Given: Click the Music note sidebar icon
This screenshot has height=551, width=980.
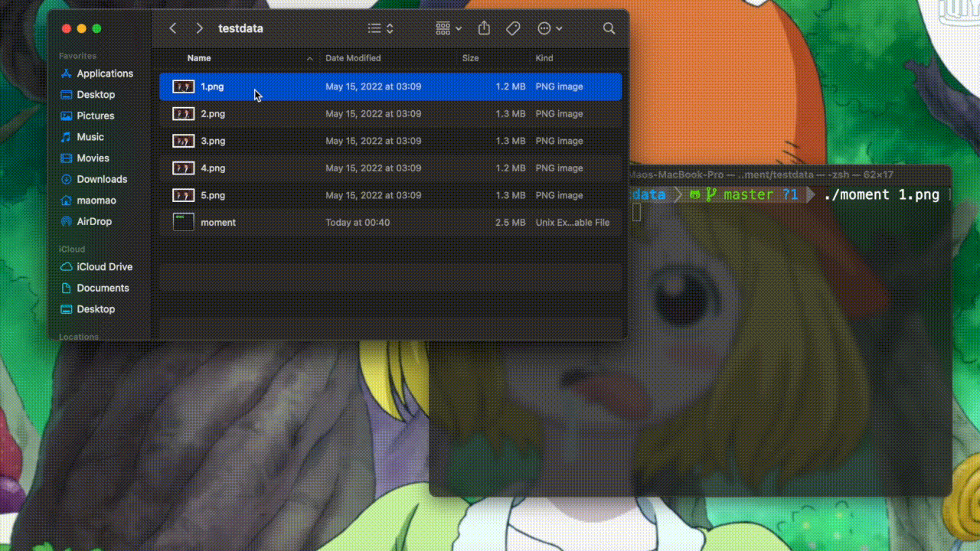Looking at the screenshot, I should pyautogui.click(x=67, y=137).
